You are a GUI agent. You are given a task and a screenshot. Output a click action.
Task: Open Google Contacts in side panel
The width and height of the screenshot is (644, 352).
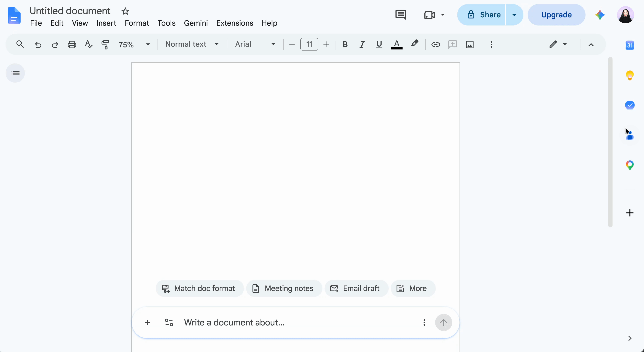(630, 135)
